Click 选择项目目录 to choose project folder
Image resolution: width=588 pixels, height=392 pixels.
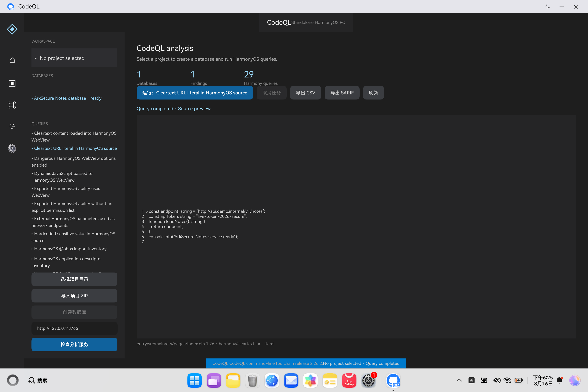click(74, 279)
